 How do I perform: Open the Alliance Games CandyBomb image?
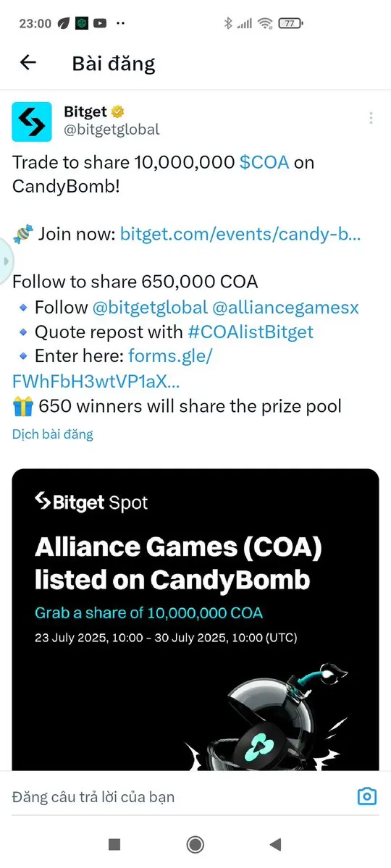[x=195, y=619]
